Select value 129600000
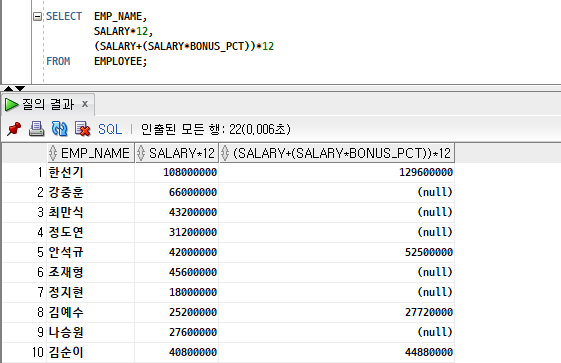The height and width of the screenshot is (363, 561). 337,172
